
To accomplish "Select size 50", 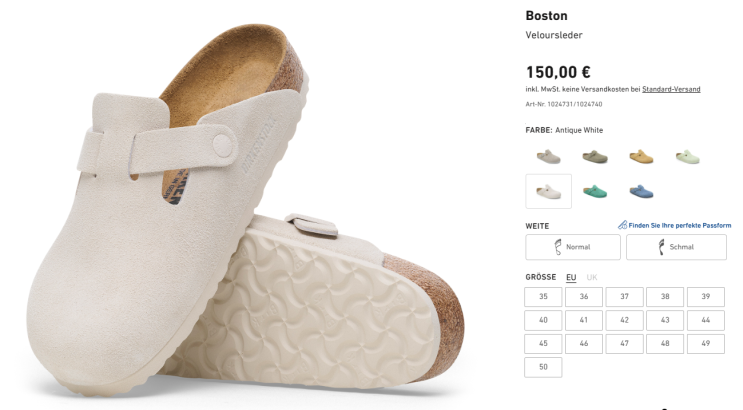I will point(543,367).
